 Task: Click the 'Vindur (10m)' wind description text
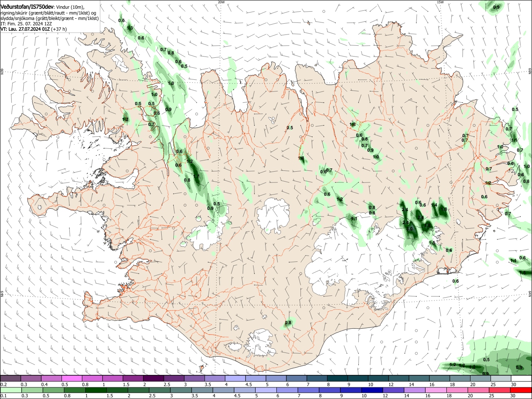tap(69, 7)
